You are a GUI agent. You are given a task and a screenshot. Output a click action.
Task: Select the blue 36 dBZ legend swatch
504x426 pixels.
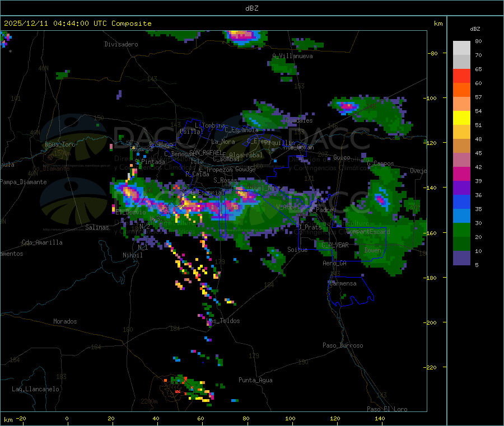coord(461,202)
